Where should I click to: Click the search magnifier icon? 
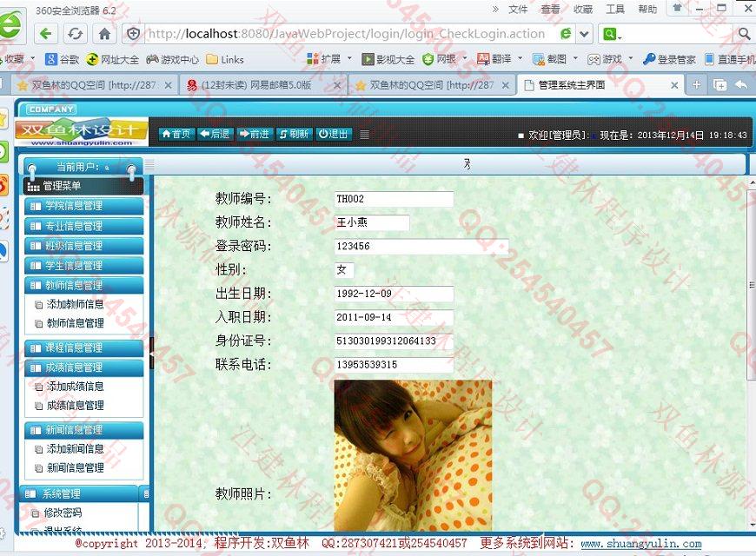click(x=744, y=34)
